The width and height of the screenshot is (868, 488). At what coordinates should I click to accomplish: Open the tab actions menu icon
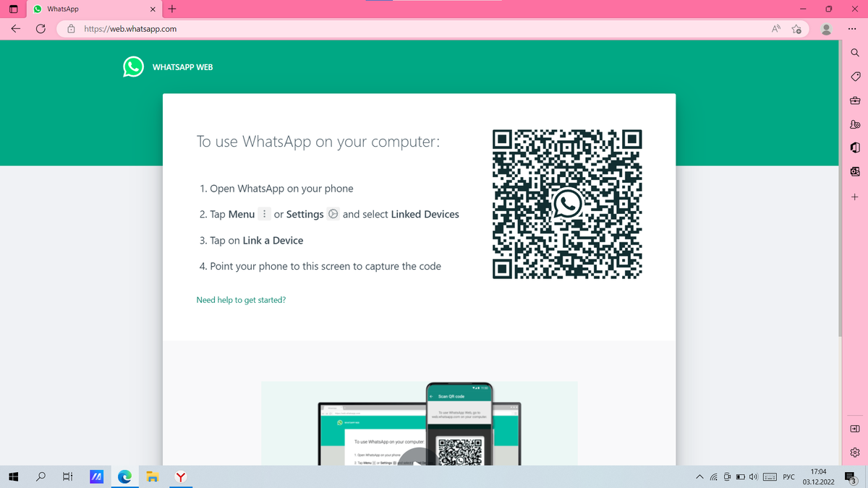tap(13, 9)
